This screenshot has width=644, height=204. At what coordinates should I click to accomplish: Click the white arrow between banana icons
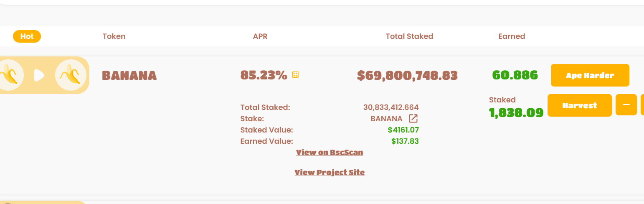click(39, 75)
